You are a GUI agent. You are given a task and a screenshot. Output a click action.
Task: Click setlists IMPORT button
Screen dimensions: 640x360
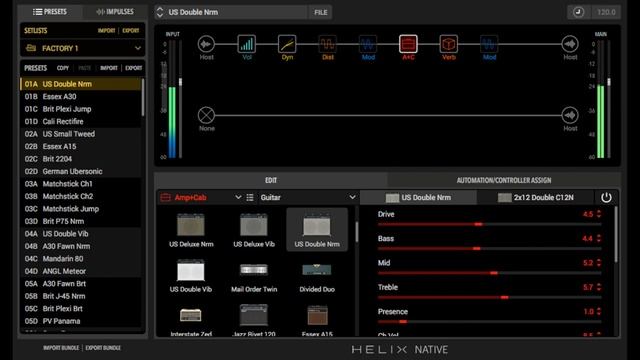107,31
